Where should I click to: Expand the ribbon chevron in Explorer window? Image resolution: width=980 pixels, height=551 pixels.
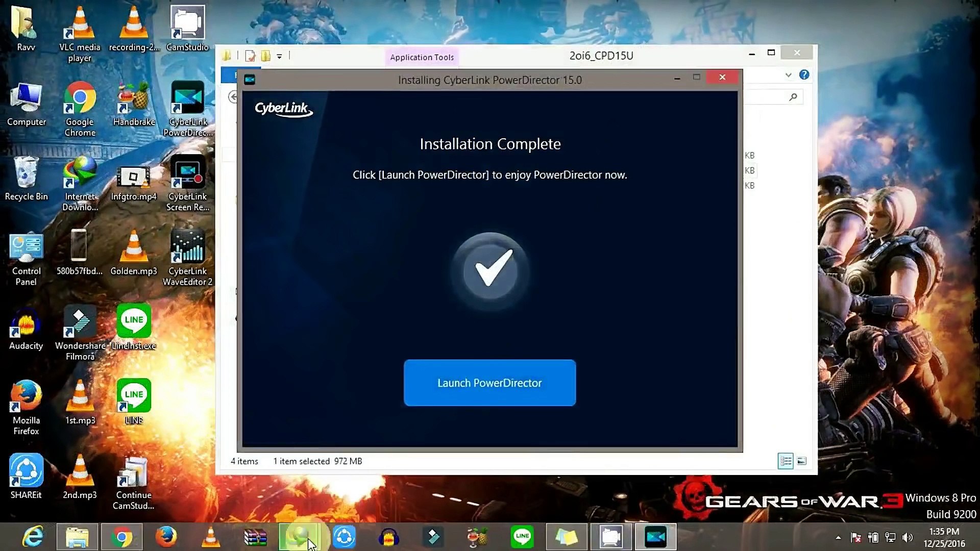788,75
